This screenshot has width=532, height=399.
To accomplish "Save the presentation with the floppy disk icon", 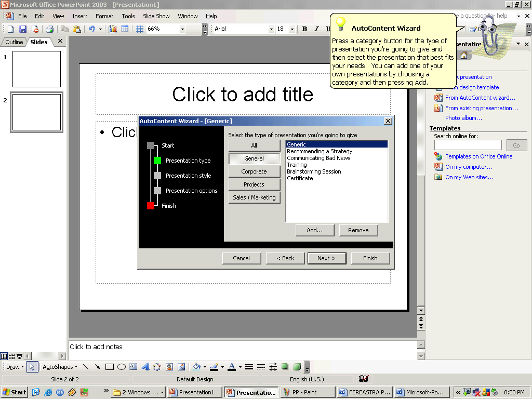I will click(x=23, y=29).
